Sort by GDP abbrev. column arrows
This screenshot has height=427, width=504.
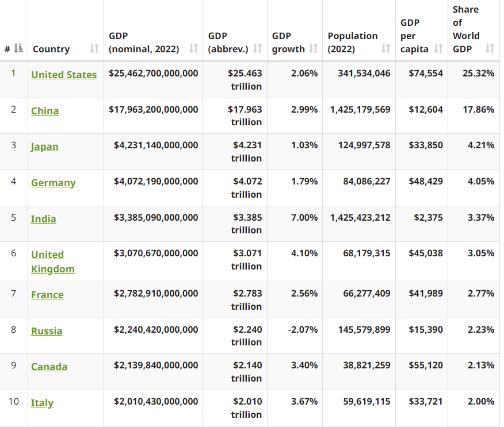[257, 49]
